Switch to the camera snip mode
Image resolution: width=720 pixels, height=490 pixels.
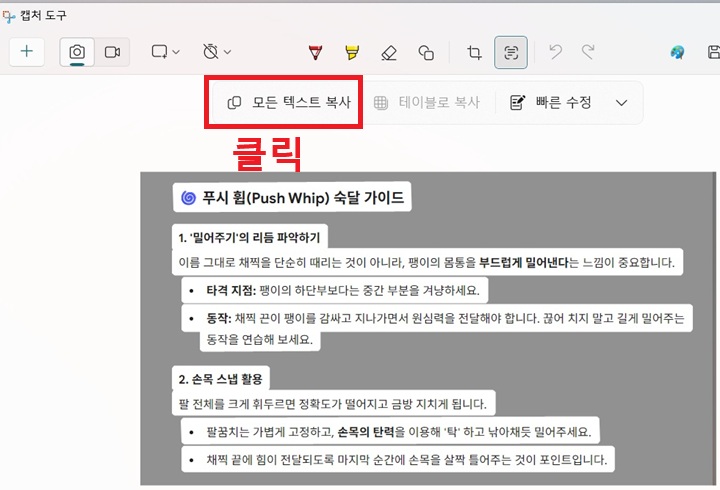[x=77, y=52]
